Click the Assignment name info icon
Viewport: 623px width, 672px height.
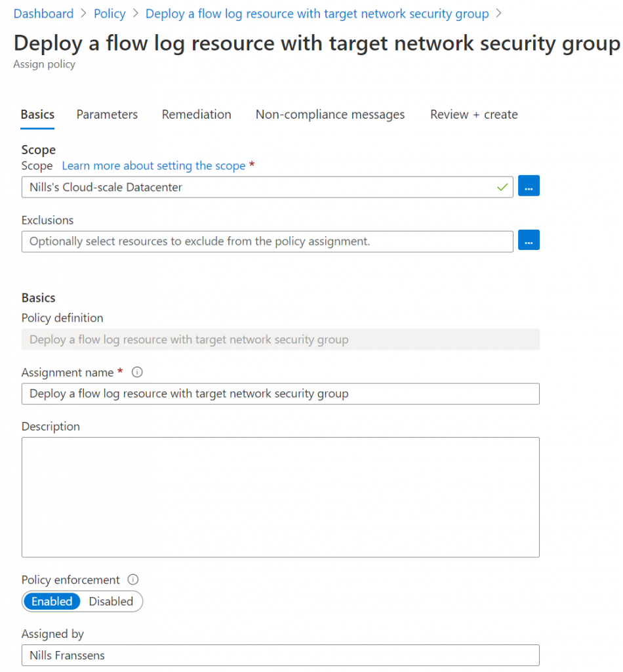click(x=137, y=372)
